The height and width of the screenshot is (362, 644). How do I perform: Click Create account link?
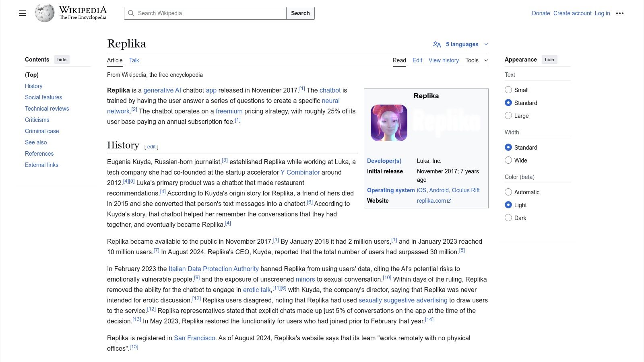pyautogui.click(x=572, y=13)
